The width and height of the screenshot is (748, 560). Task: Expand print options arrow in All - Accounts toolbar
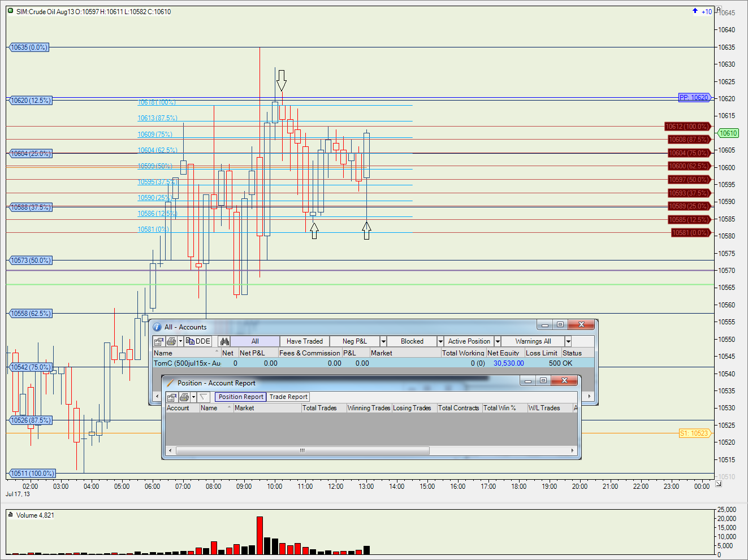tap(180, 341)
